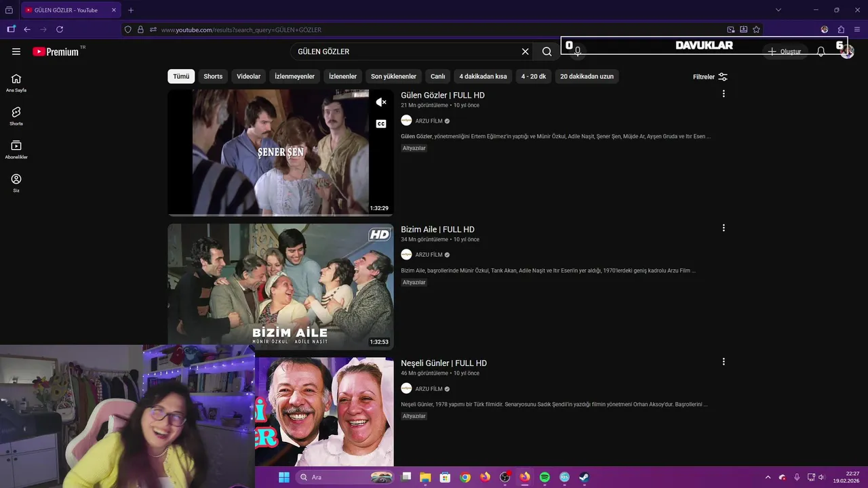868x488 pixels.
Task: Open the Windows Start menu
Action: (x=283, y=477)
